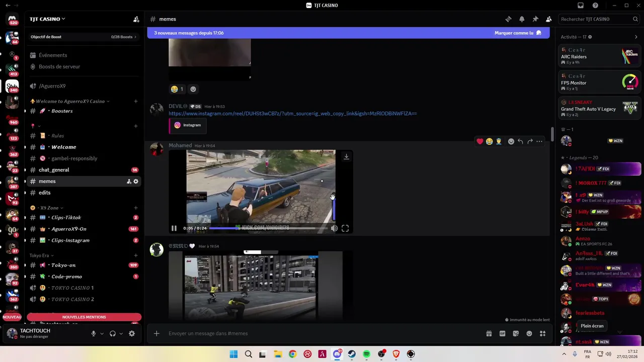Click the search magnifier icon
The width and height of the screenshot is (644, 362).
point(635,19)
